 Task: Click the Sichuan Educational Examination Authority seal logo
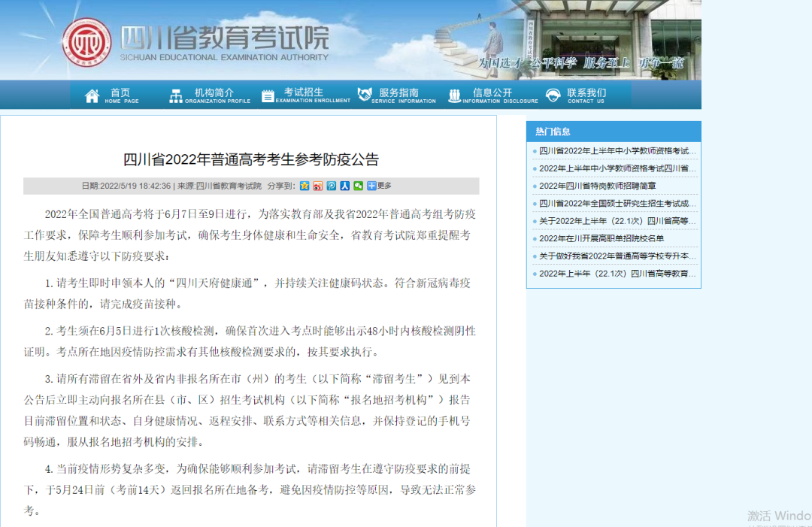click(x=88, y=42)
